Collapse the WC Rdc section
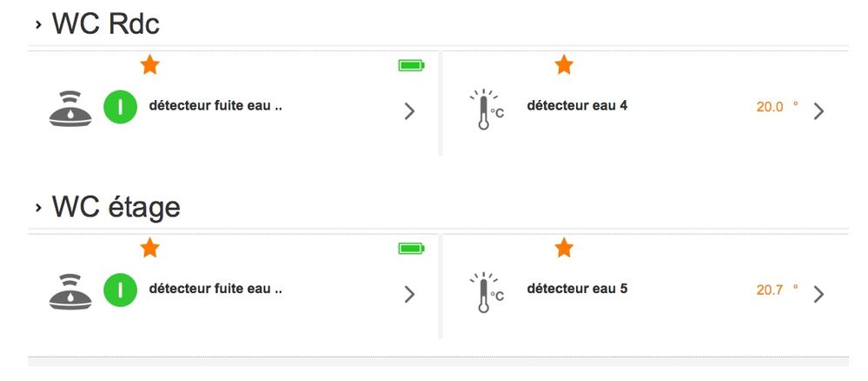The height and width of the screenshot is (381, 868). [x=38, y=24]
